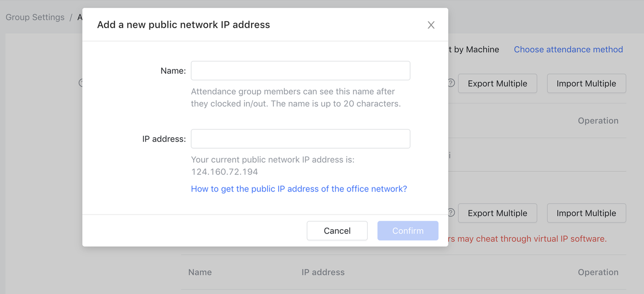Focus the IP address text box

tap(300, 139)
